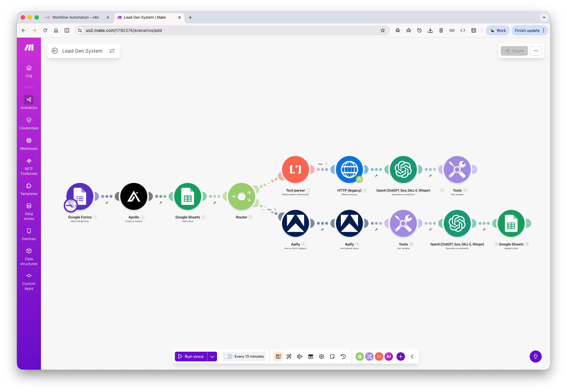Open the previous versions history icon
567x392 pixels.
(343, 357)
